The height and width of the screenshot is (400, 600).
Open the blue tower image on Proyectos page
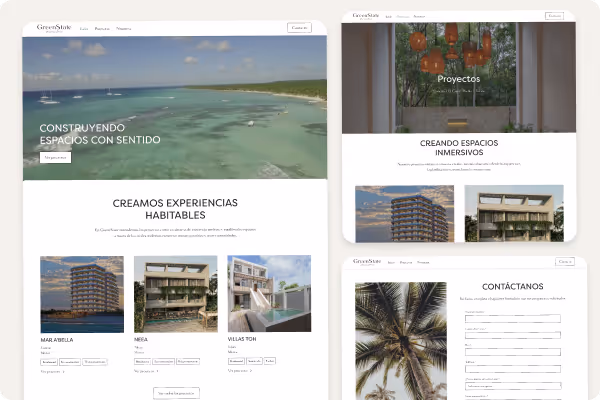click(x=404, y=214)
